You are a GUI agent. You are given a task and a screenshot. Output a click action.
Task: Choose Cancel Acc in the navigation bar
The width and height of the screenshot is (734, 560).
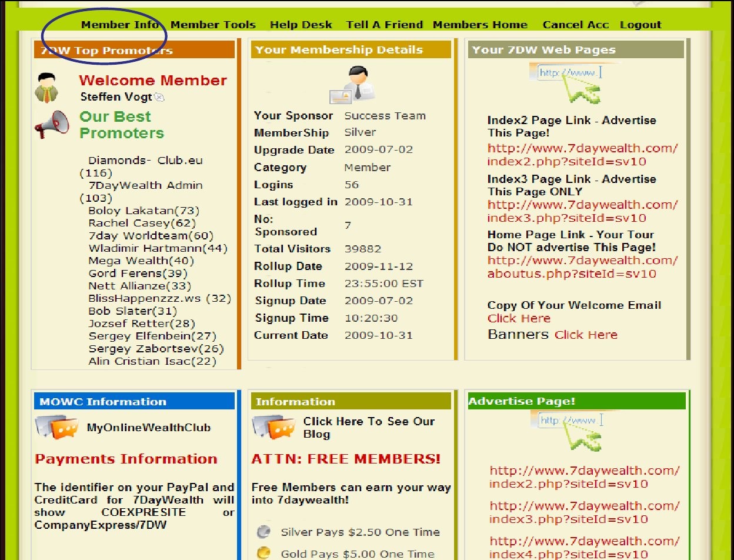coord(577,25)
